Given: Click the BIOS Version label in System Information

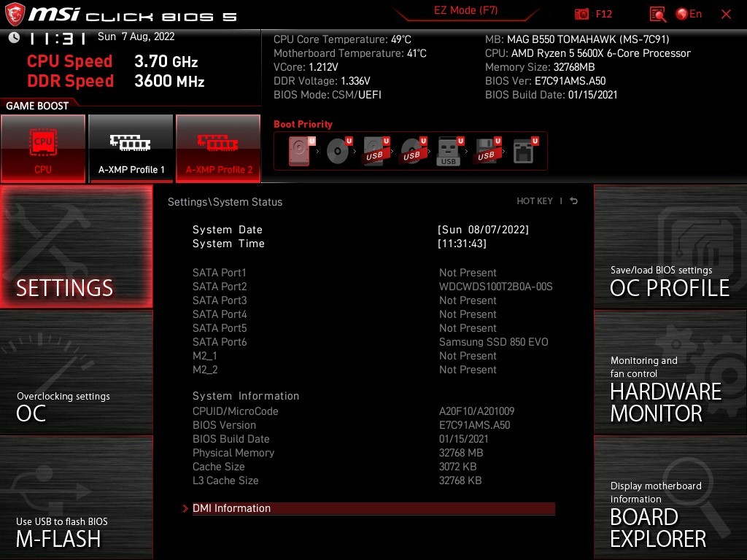Looking at the screenshot, I should pos(224,425).
